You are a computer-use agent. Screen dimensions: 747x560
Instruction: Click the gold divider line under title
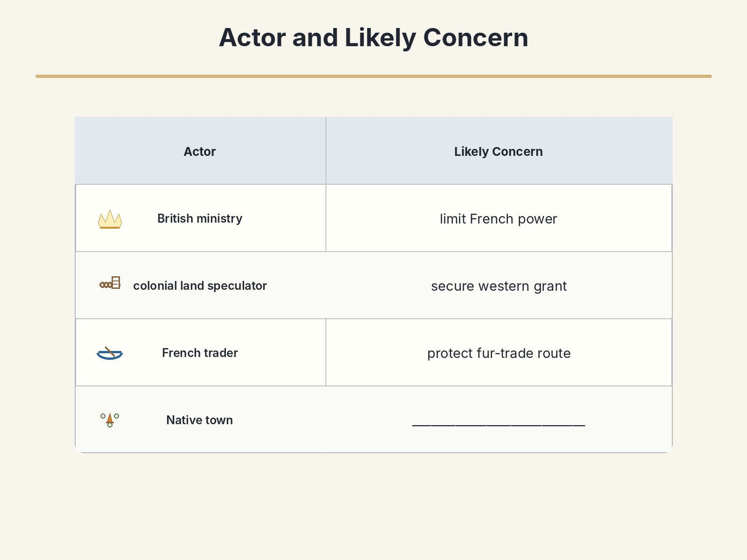373,76
